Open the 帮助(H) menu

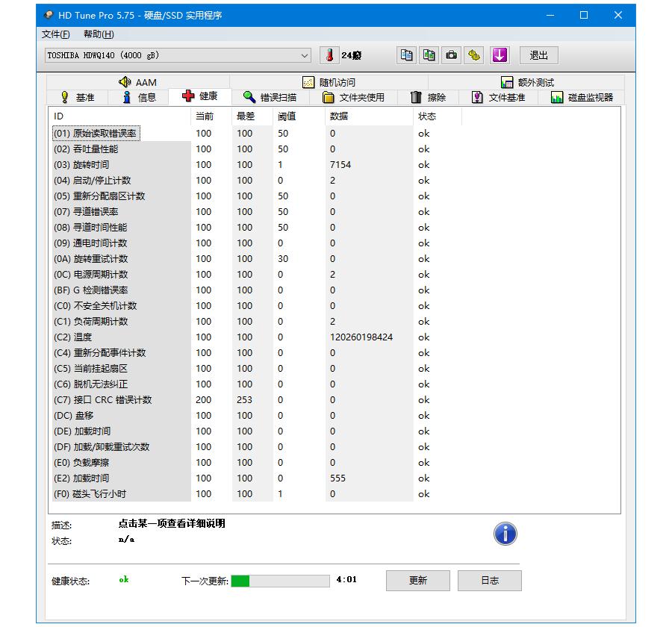(x=101, y=34)
